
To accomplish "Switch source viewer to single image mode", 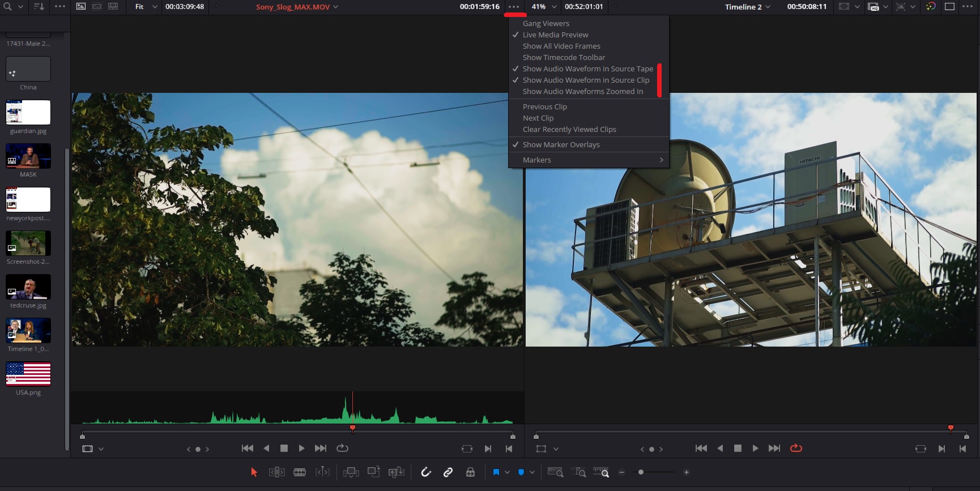I will click(x=81, y=7).
